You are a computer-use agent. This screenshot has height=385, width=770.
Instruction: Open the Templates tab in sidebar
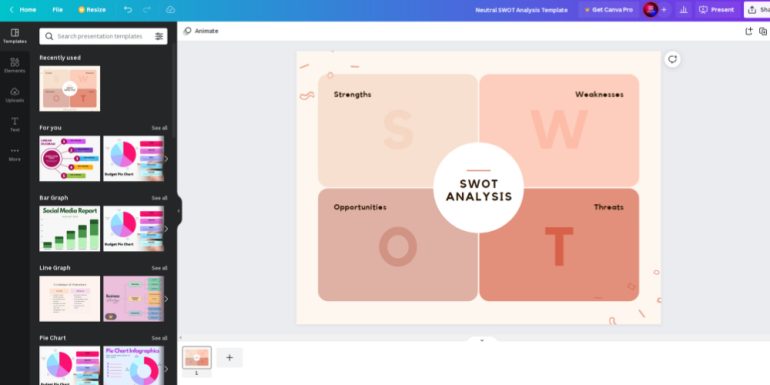[15, 36]
